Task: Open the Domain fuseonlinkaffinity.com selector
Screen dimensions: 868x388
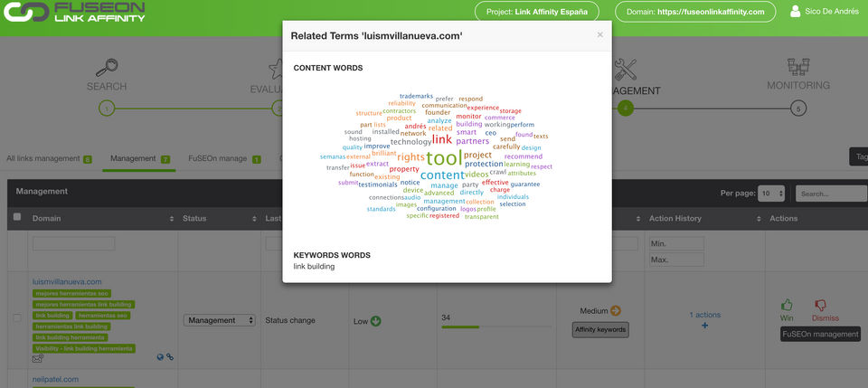Action: [x=695, y=12]
